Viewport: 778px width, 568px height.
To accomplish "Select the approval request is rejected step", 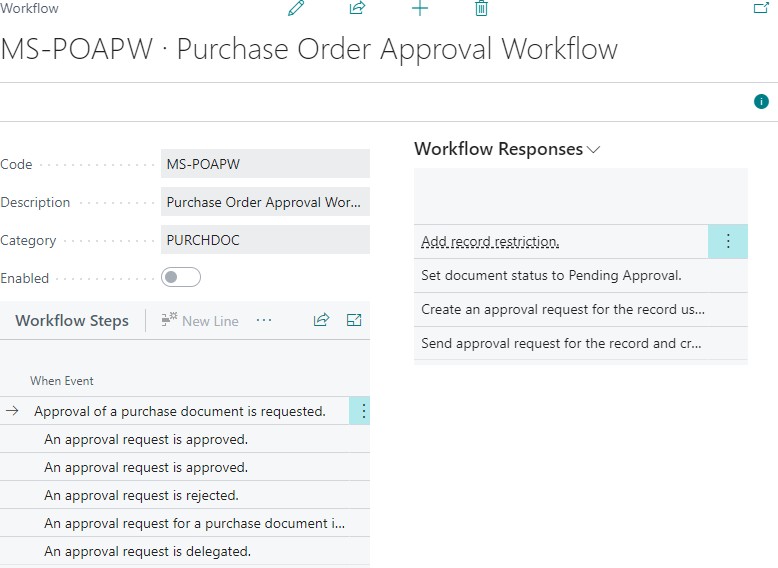I will (x=141, y=495).
